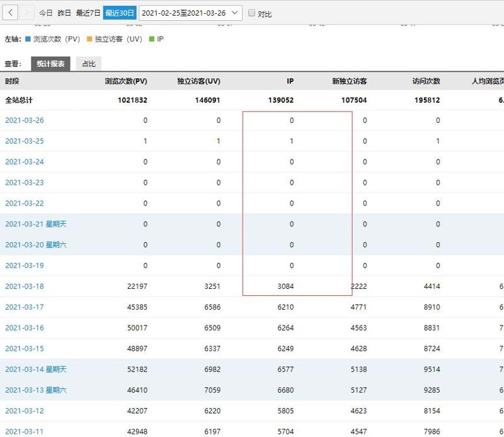This screenshot has width=504, height=437.
Task: Select the 最近30日 range
Action: (120, 13)
